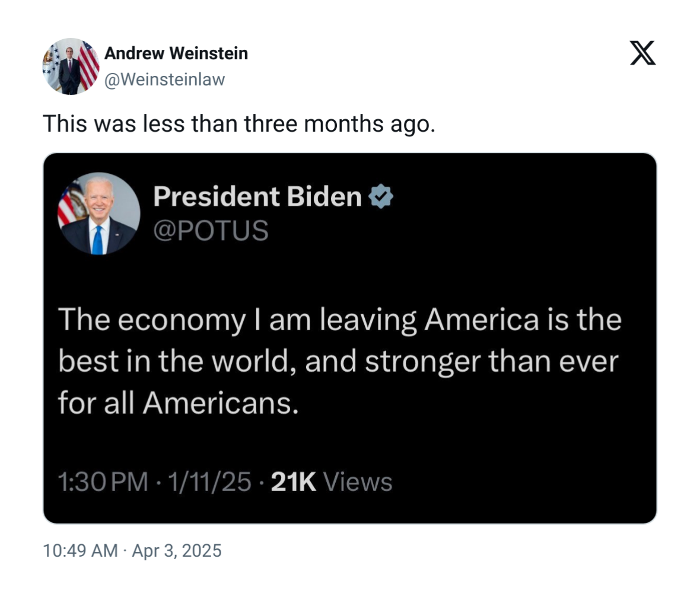Click the 10:49 AM post time
700x600 pixels.
point(80,551)
